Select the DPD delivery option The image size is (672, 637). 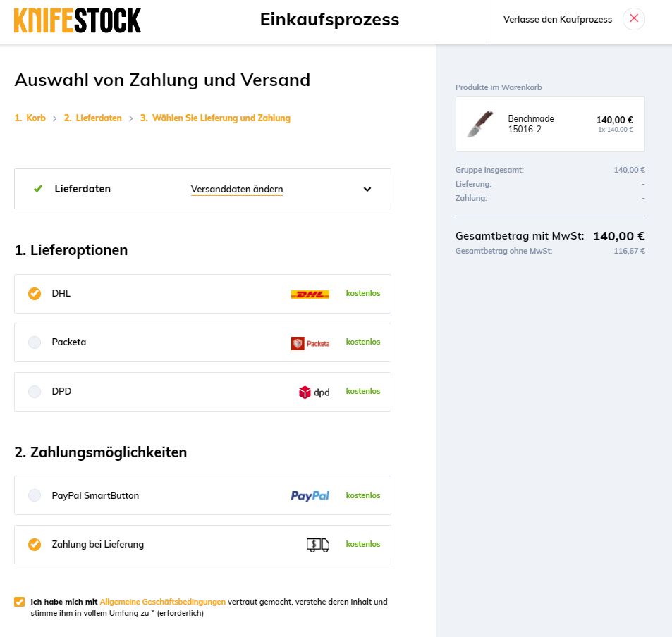click(x=35, y=392)
